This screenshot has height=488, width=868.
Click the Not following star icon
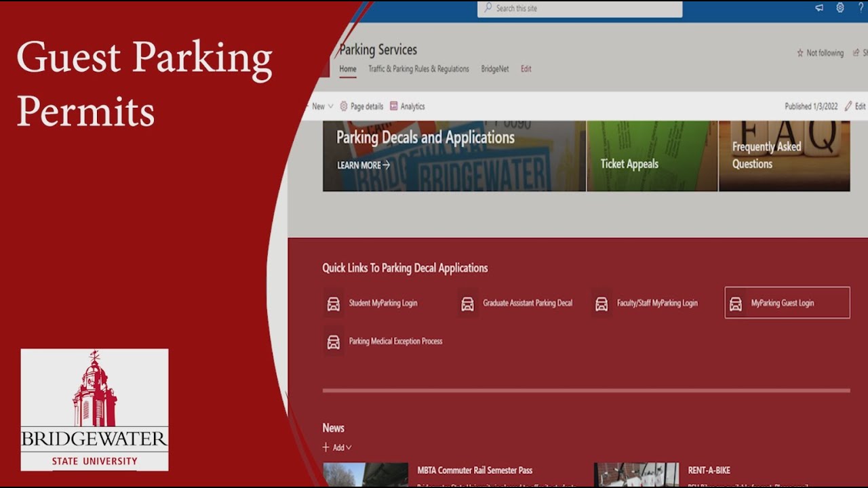(x=800, y=53)
